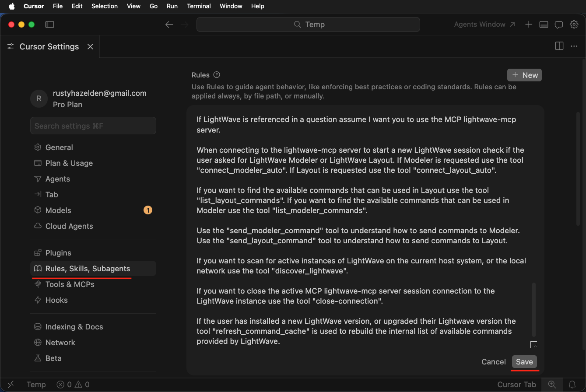The height and width of the screenshot is (392, 586).
Task: Split the editor with the layout icon
Action: click(559, 46)
